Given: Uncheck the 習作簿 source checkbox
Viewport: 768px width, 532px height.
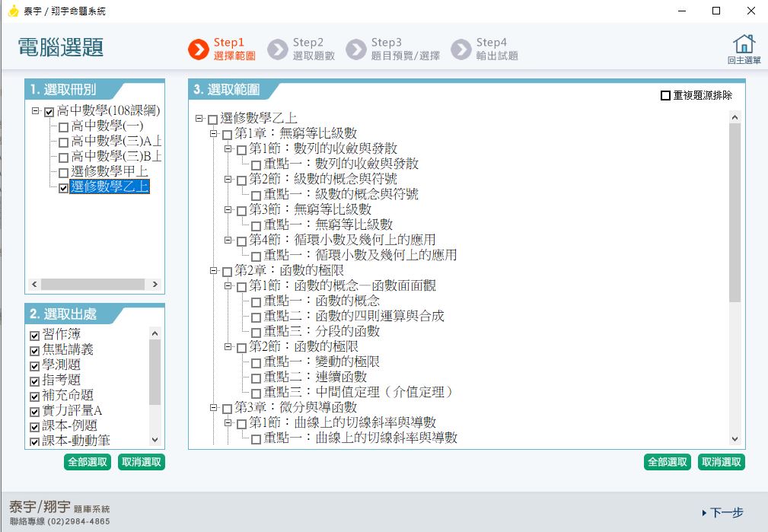Looking at the screenshot, I should click(x=34, y=336).
